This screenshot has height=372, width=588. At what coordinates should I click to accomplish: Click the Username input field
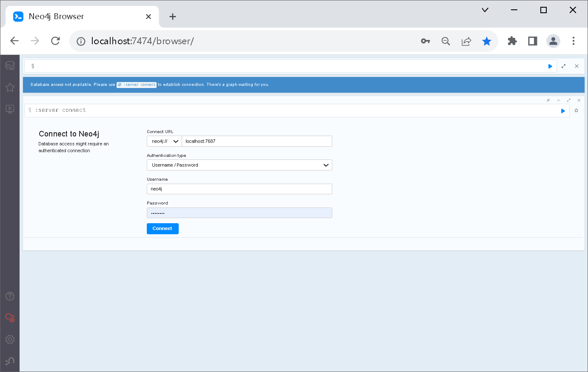coord(240,189)
